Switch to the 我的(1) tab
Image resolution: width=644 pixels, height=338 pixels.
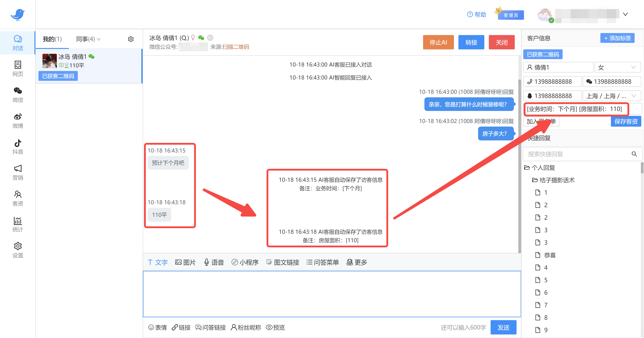pos(52,39)
